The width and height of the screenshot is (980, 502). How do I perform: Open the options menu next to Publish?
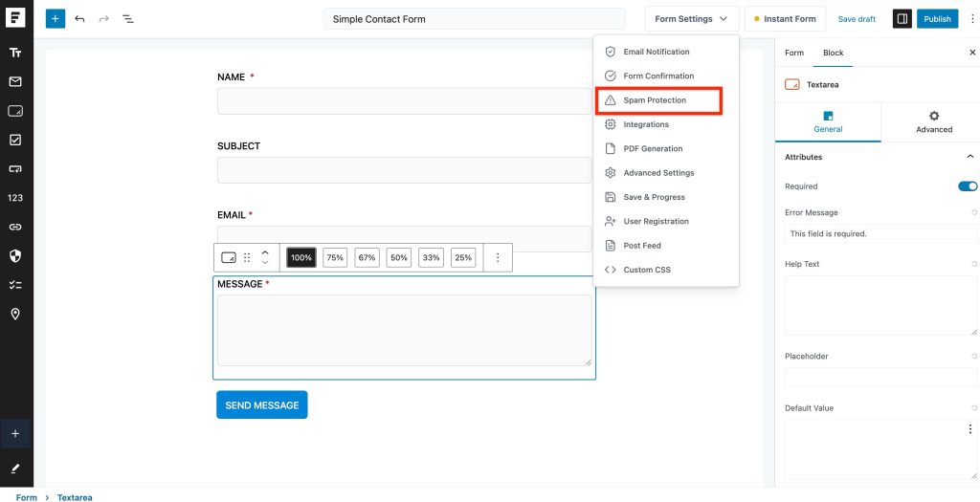click(x=972, y=19)
